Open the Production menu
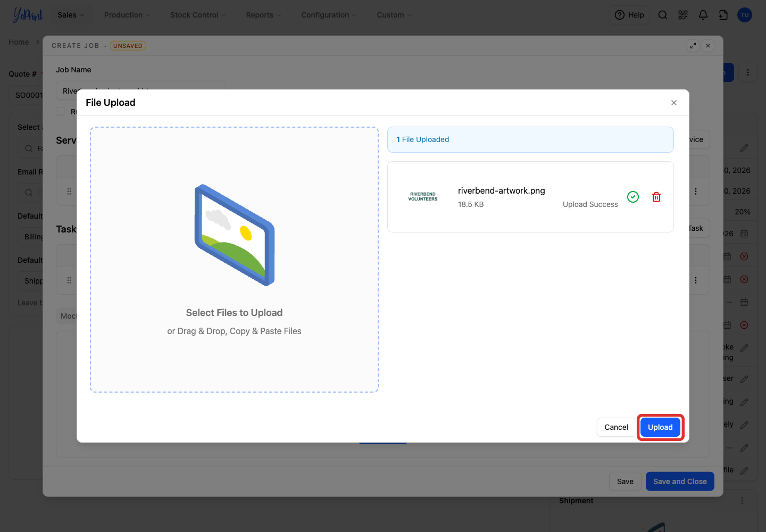 pyautogui.click(x=127, y=15)
